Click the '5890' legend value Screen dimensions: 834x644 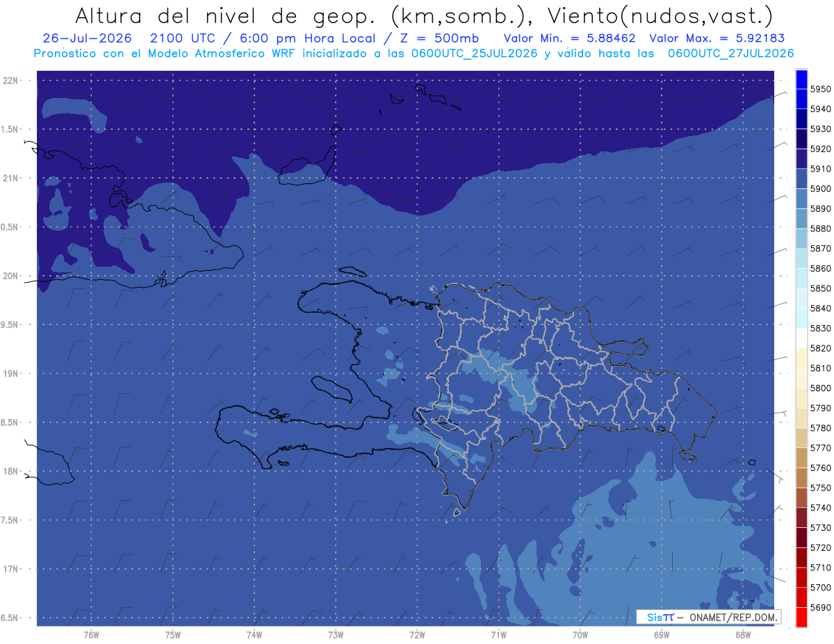[x=821, y=209]
